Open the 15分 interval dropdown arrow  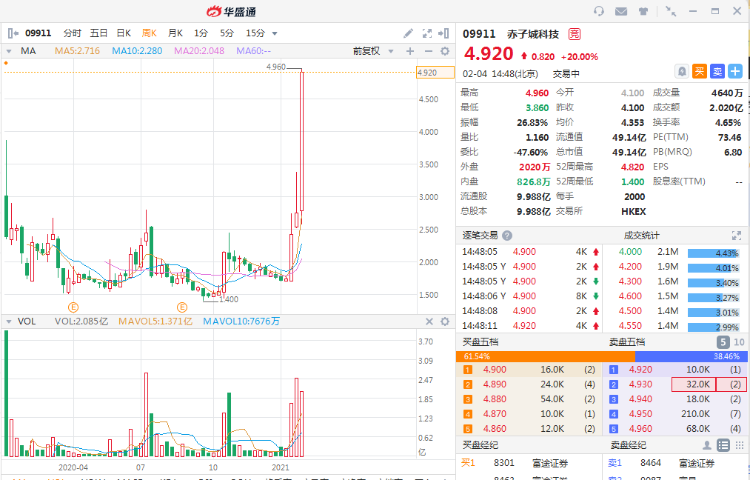[275, 33]
